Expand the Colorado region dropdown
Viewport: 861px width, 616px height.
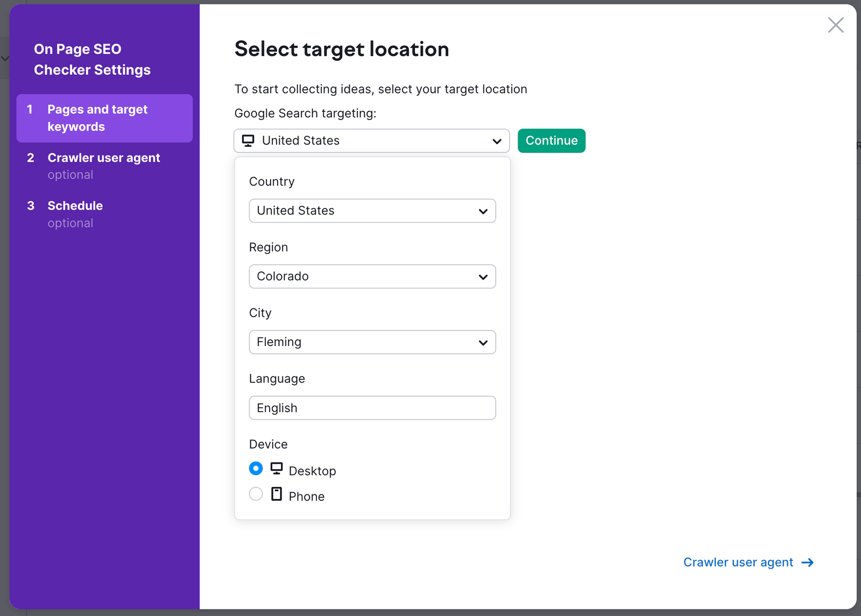[x=372, y=277]
